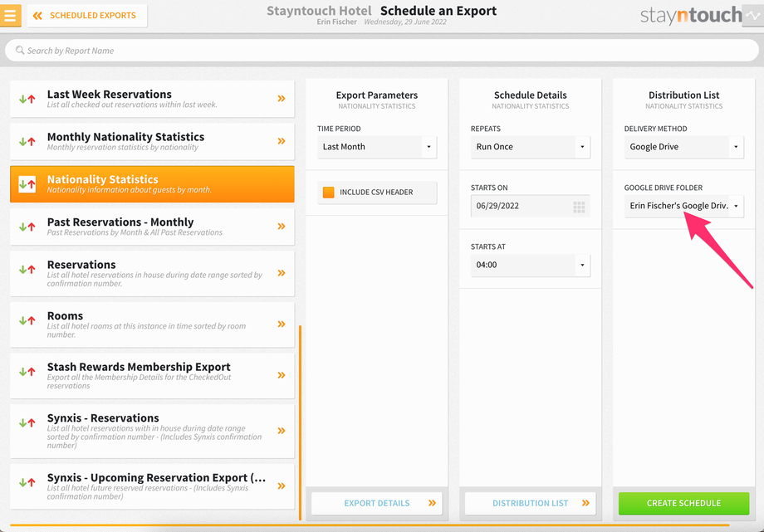Focus the Search by Report Name field
Viewport: 764px width, 532px height.
tap(381, 50)
